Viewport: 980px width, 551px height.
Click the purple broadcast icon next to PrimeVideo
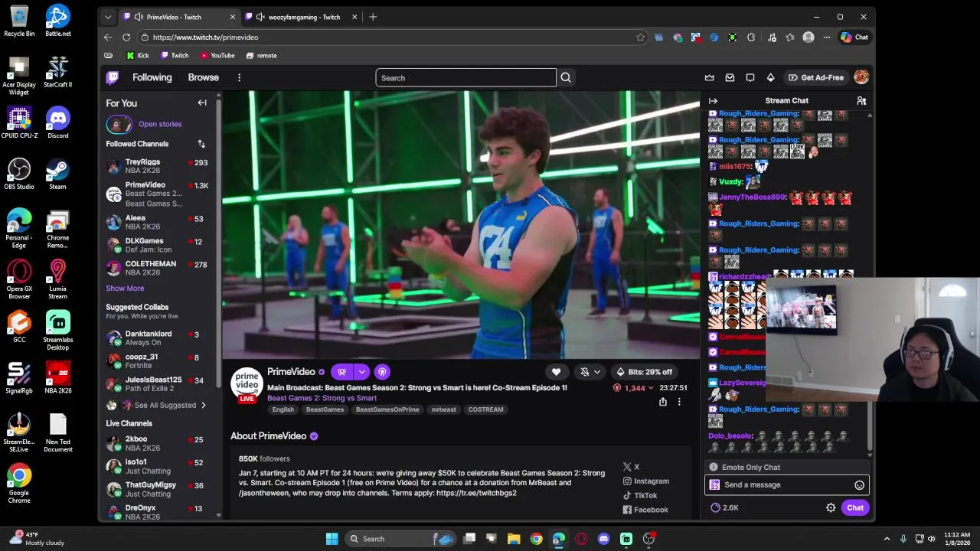click(382, 372)
